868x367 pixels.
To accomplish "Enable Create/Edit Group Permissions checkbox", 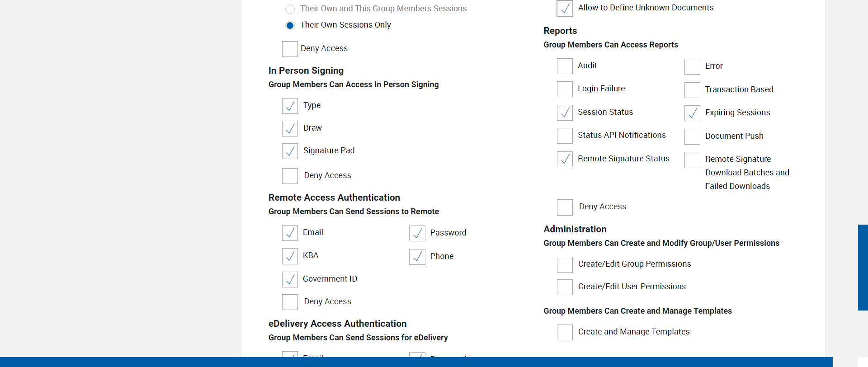I will click(565, 264).
